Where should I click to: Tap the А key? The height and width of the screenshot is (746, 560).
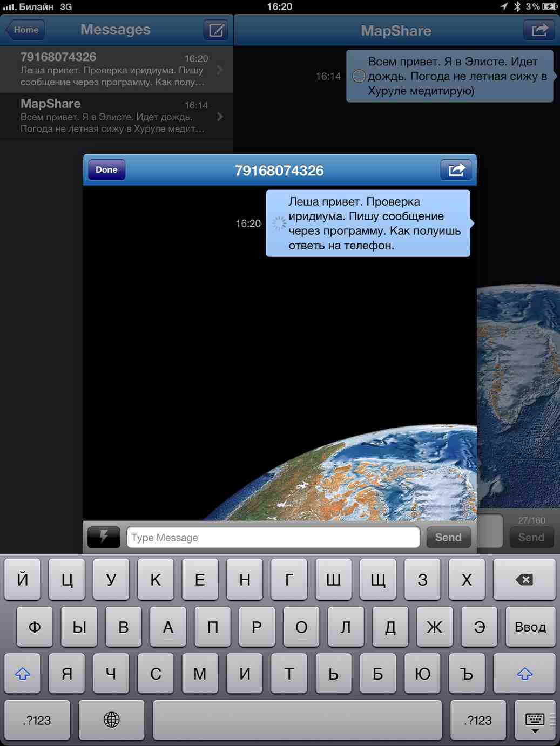click(168, 627)
